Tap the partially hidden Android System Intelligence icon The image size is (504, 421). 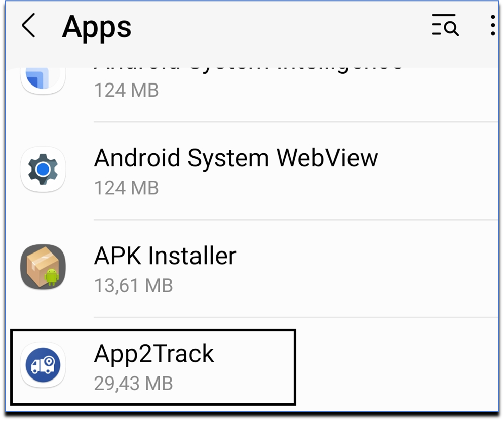(x=43, y=80)
